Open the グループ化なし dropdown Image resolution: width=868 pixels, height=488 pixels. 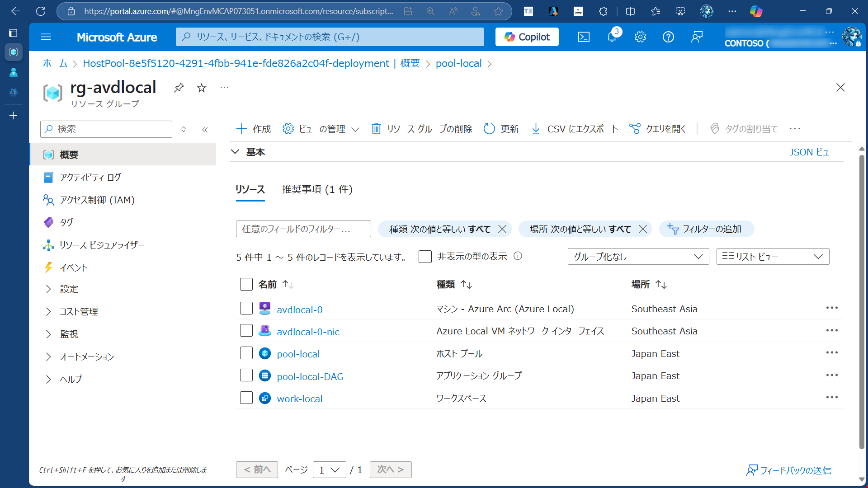pos(638,257)
